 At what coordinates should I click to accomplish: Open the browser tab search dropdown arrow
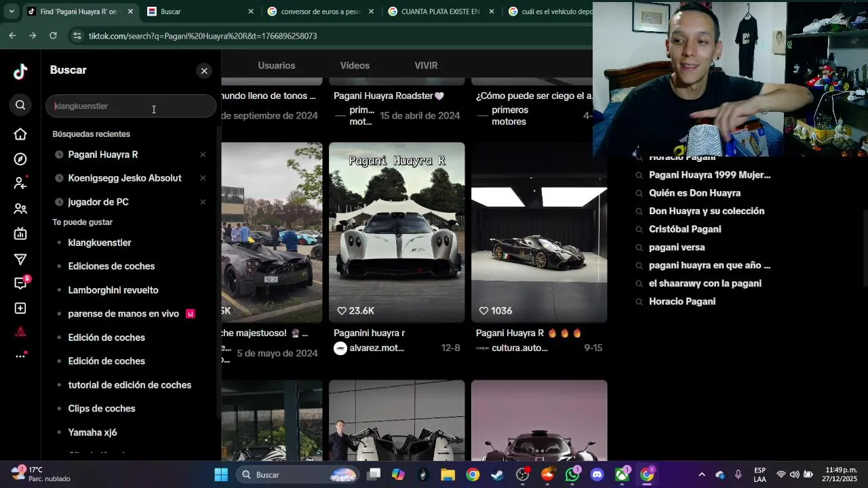pyautogui.click(x=12, y=12)
